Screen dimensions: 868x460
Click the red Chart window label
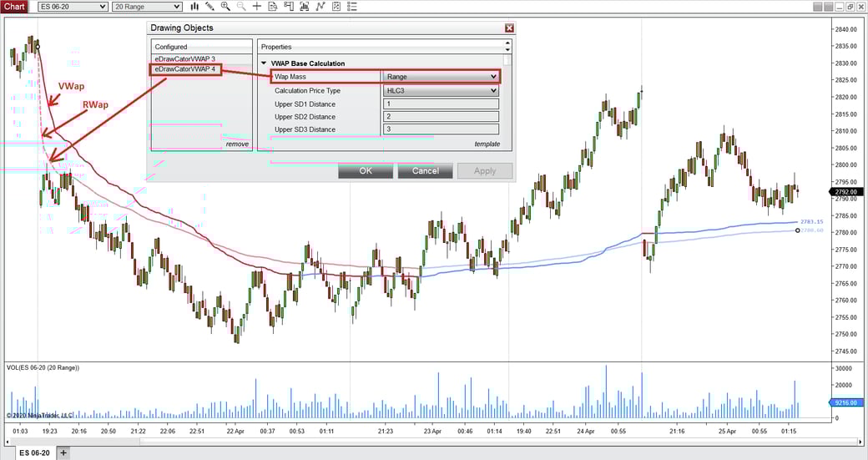click(14, 7)
